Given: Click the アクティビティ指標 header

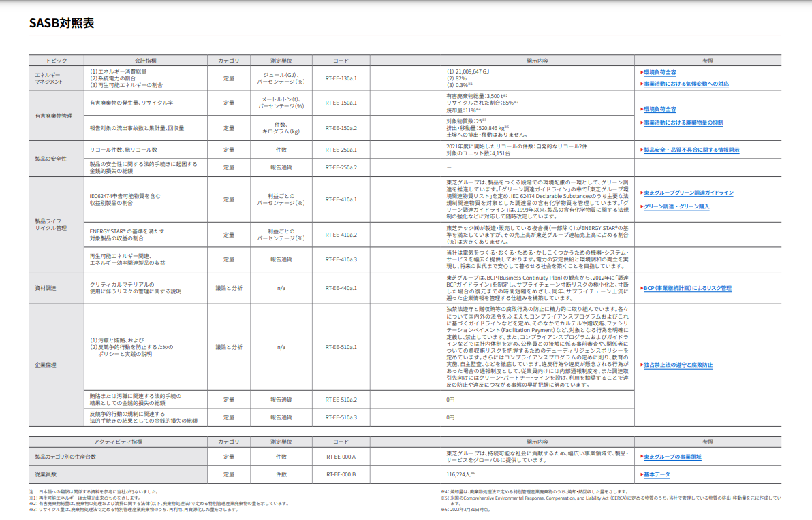Looking at the screenshot, I should tap(118, 442).
